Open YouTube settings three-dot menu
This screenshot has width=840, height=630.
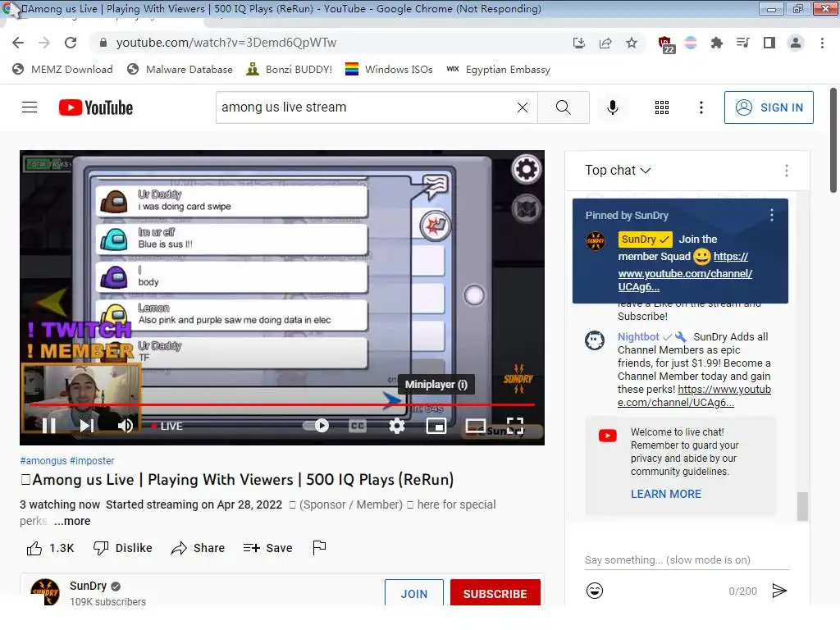coord(701,107)
